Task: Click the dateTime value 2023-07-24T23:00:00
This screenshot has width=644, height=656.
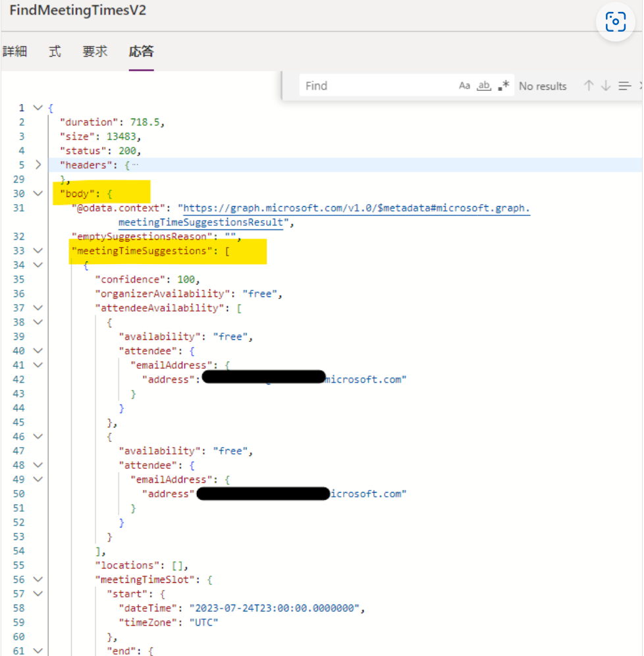Action: coord(275,609)
